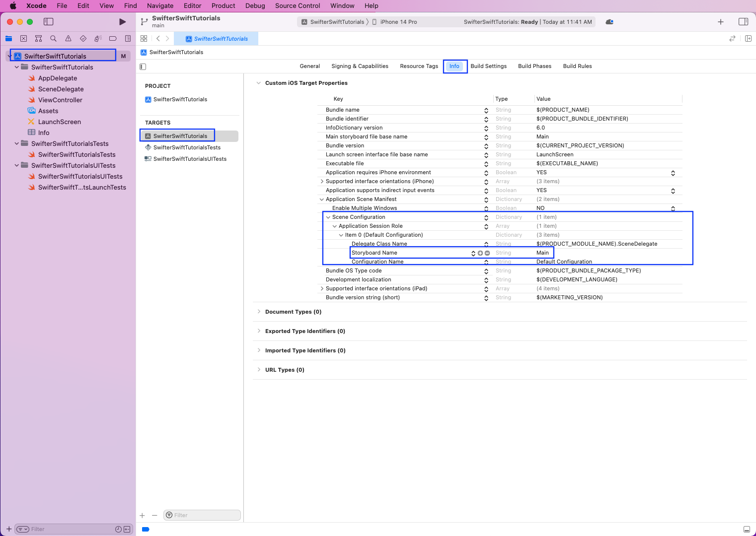Change Enable Multiple Windows NO value
The width and height of the screenshot is (756, 536).
click(673, 208)
